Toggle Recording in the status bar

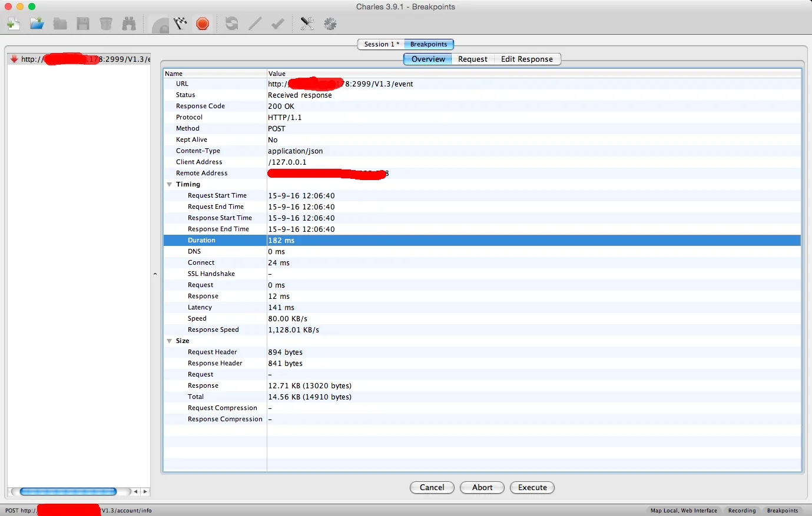point(741,511)
